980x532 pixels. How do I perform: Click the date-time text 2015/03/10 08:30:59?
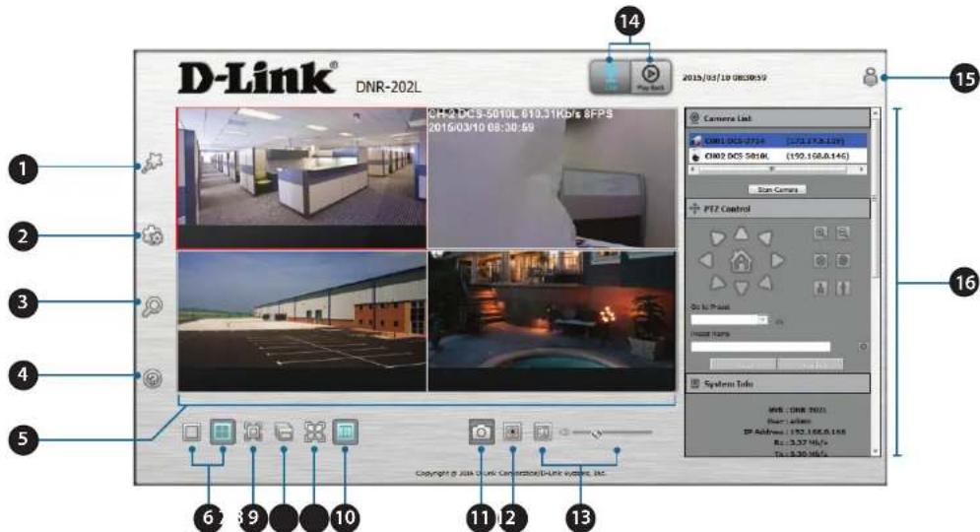pyautogui.click(x=724, y=78)
